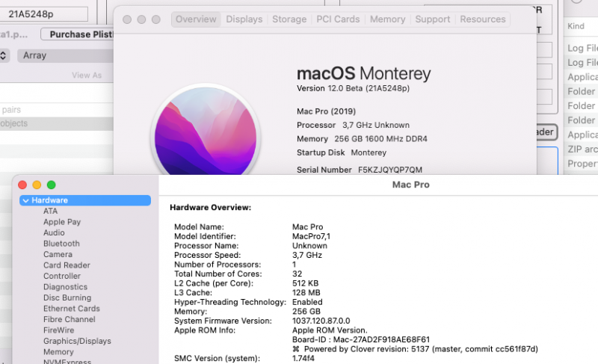Click L2 Cache value 512 KB
Viewport: 598px width, 364px height.
pos(305,283)
